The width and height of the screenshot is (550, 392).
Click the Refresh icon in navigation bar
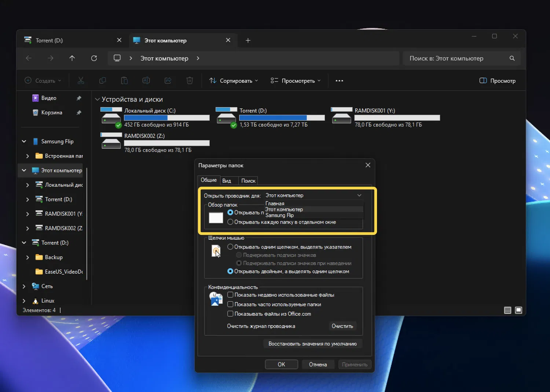point(94,58)
